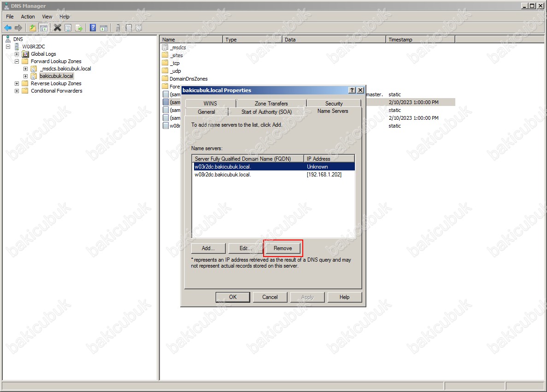This screenshot has width=547, height=392.
Task: Select the w08r2dc.bakicubuk.local name server row
Action: (223, 175)
